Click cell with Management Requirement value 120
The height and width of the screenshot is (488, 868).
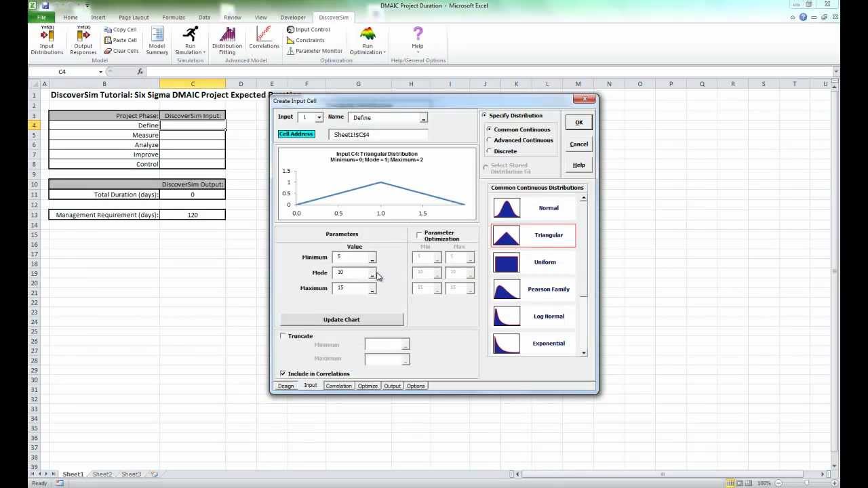[x=193, y=215]
